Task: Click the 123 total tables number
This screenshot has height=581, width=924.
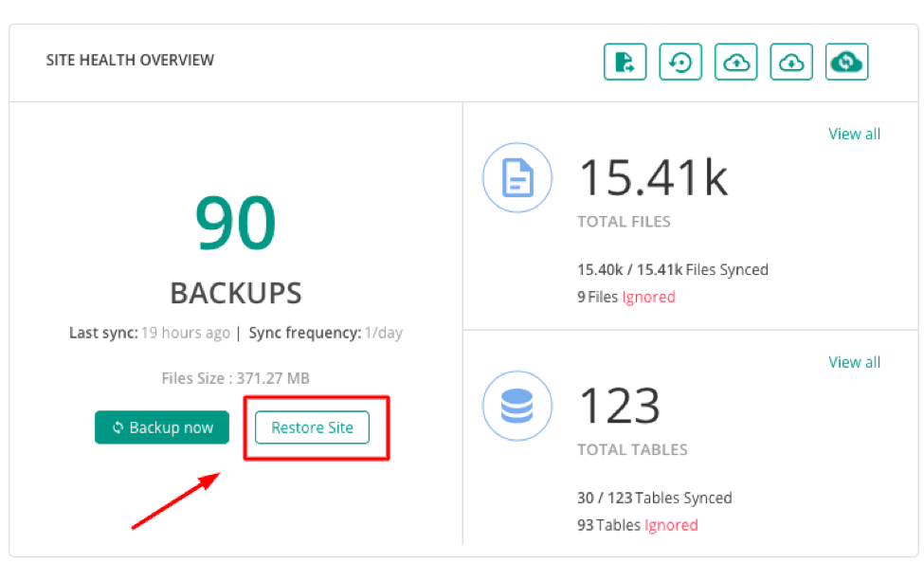Action: 620,406
